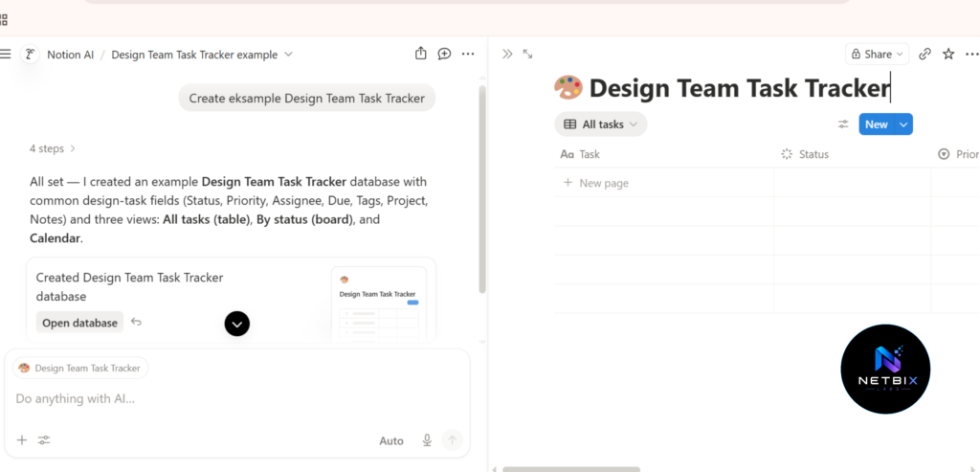980x472 pixels.
Task: Click the database horizontal scrollbar
Action: click(x=570, y=469)
